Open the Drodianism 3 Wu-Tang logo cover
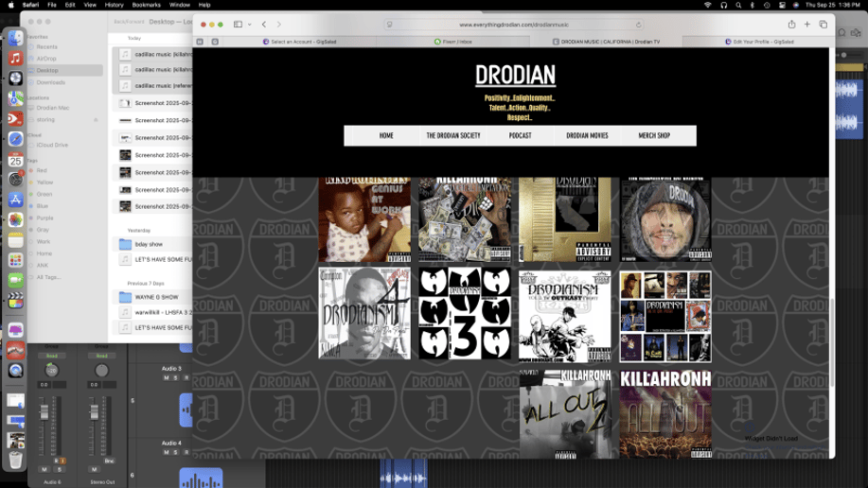Image resolution: width=868 pixels, height=488 pixels. tap(465, 314)
